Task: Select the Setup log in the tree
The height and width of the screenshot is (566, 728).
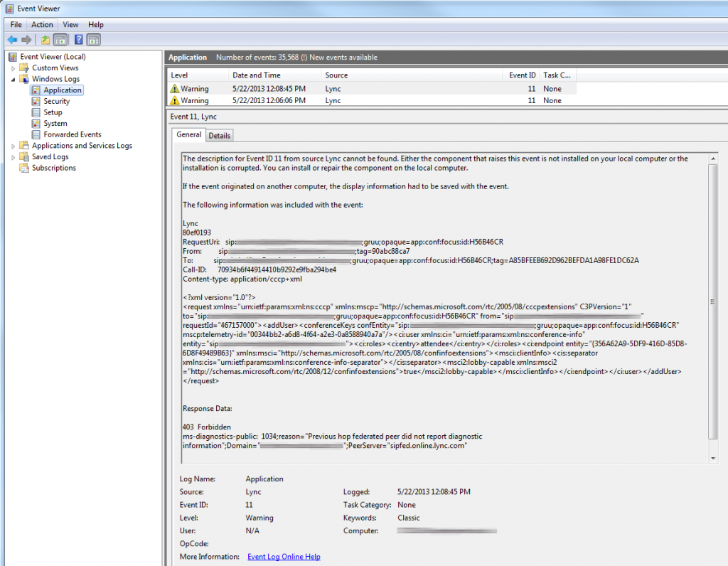Action: [x=53, y=112]
